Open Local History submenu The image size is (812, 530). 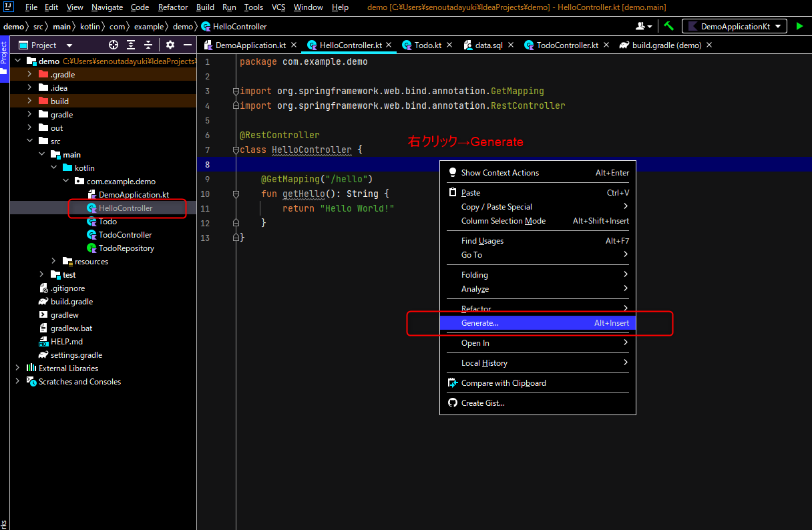click(538, 363)
